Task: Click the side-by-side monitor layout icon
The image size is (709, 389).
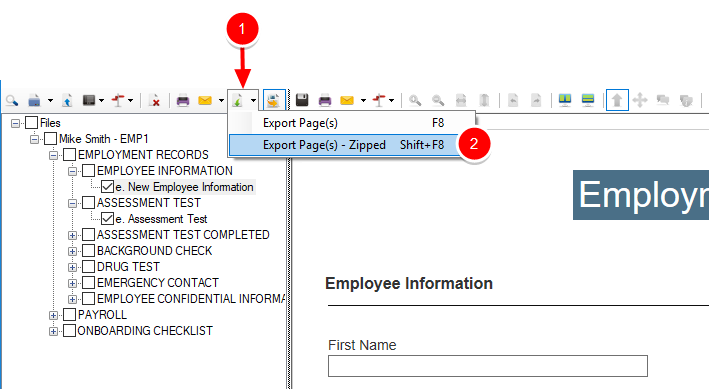Action: [x=565, y=100]
